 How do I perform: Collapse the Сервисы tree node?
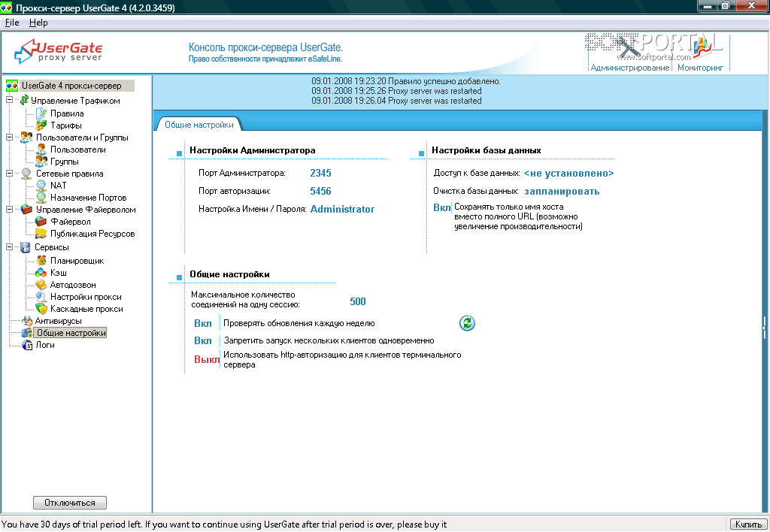point(9,247)
